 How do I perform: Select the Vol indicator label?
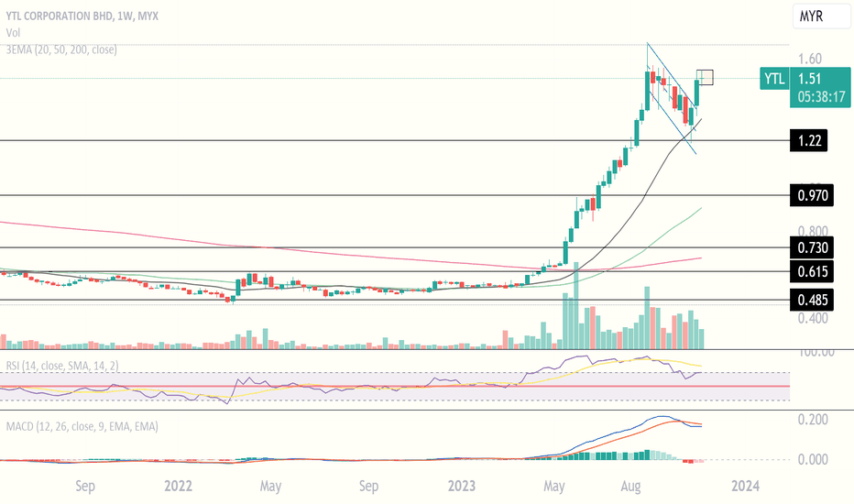tap(13, 33)
